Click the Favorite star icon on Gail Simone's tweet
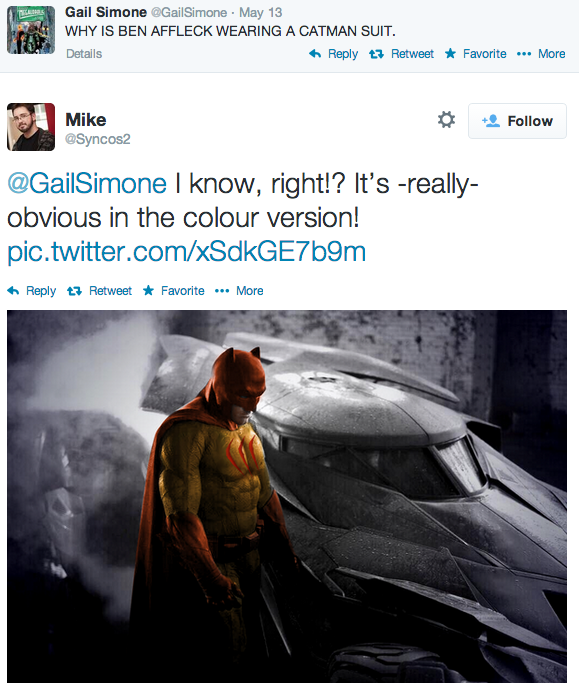 click(x=450, y=53)
